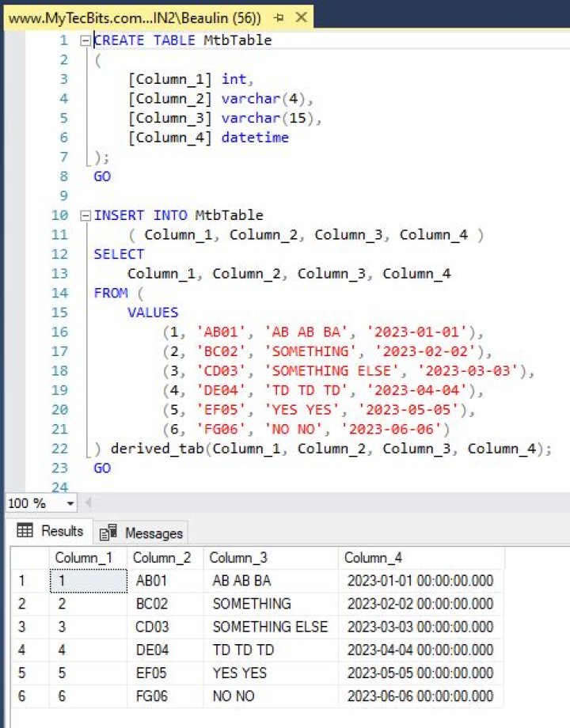Click the CD03 cell
The height and width of the screenshot is (728, 570).
(165, 628)
